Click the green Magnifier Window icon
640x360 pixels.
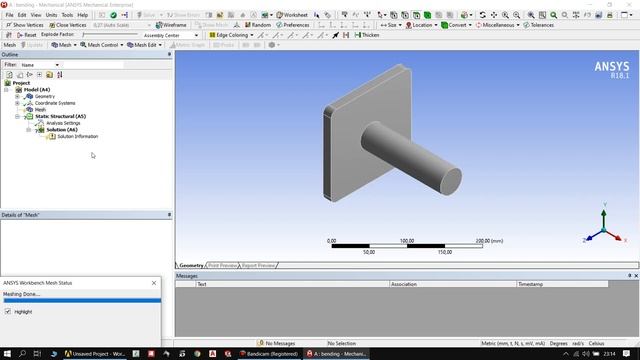tap(553, 15)
